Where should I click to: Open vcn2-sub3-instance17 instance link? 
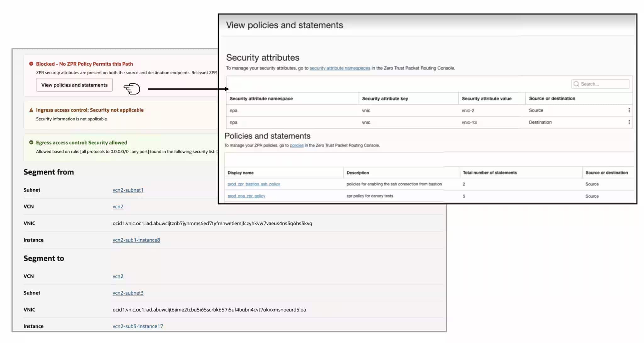138,326
